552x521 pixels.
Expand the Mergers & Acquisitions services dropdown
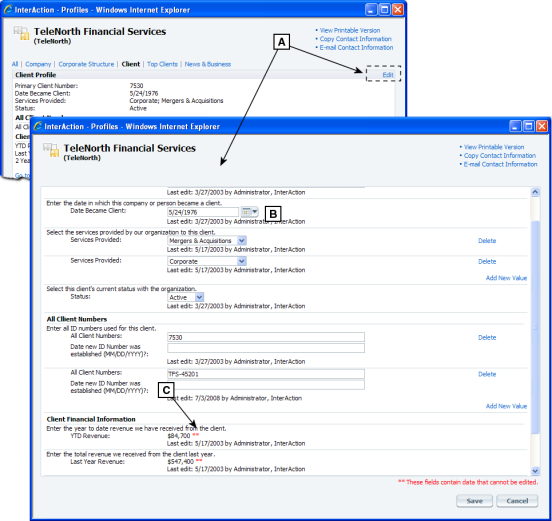[242, 241]
